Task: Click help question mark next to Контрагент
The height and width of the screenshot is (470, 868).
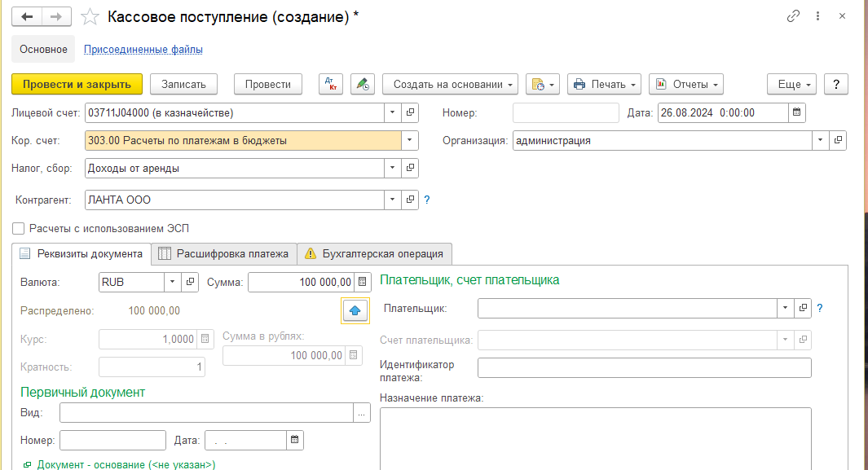Action: pyautogui.click(x=427, y=200)
